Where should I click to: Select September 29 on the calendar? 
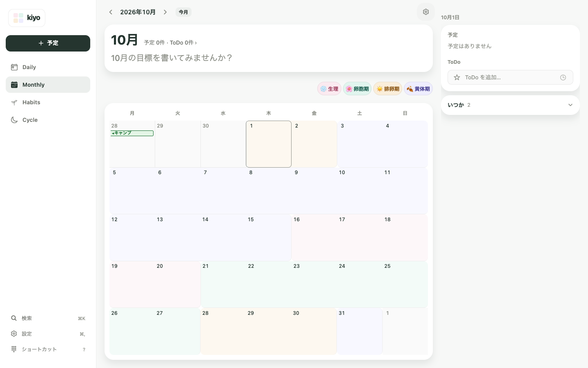coord(178,144)
